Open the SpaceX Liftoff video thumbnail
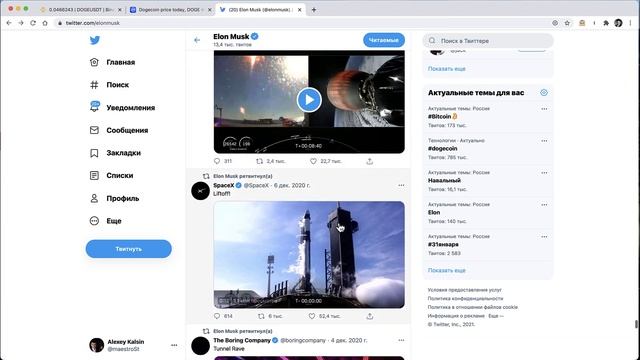 coord(309,255)
